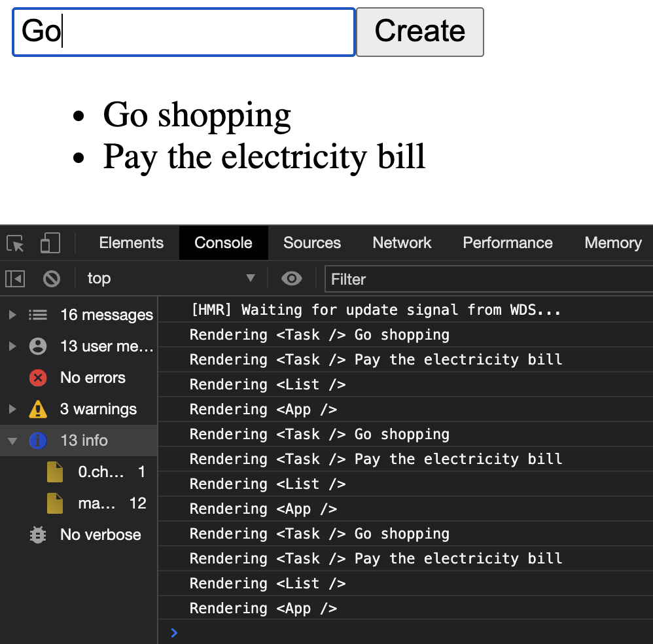Image resolution: width=653 pixels, height=644 pixels.
Task: Switch to the Elements tab
Action: [131, 243]
